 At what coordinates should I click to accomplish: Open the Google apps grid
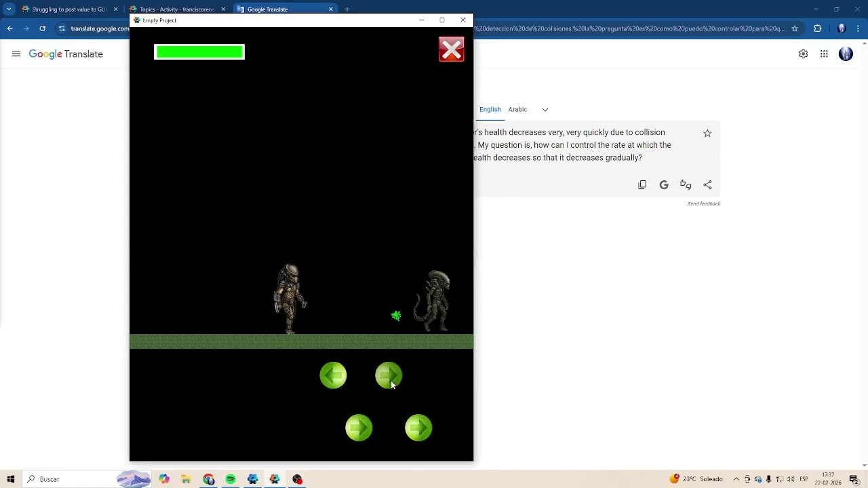(824, 54)
